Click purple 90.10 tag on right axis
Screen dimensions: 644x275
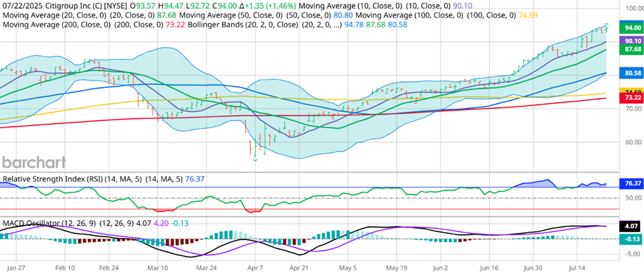pos(631,41)
